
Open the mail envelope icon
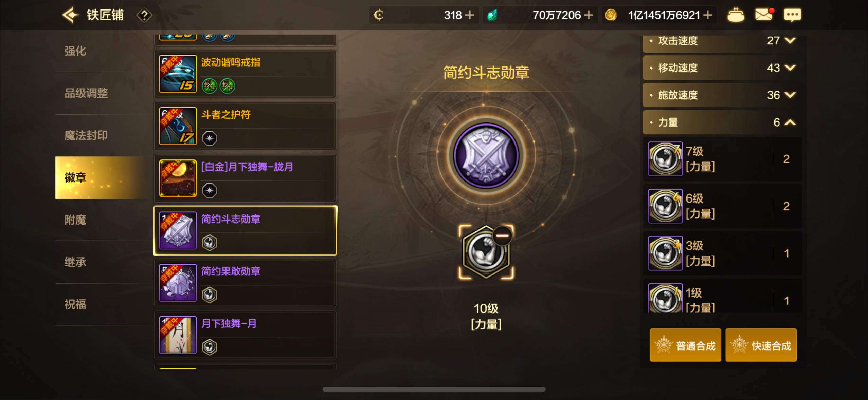pos(764,15)
